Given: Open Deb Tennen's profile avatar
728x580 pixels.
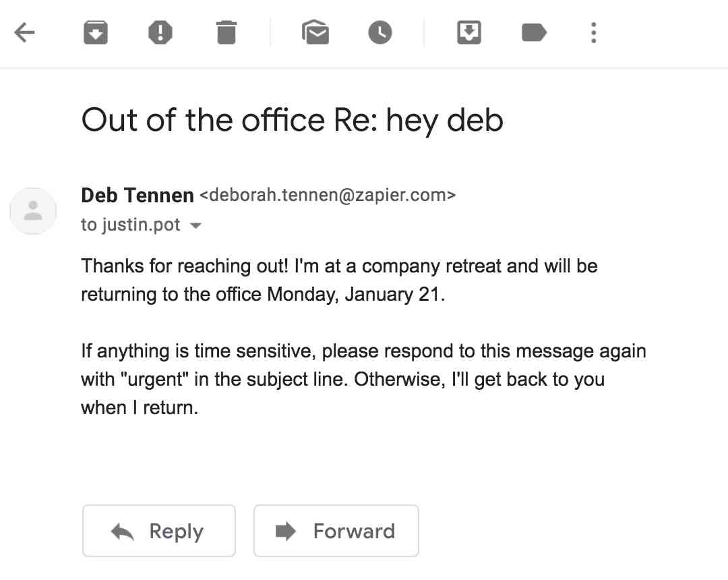Looking at the screenshot, I should point(32,210).
